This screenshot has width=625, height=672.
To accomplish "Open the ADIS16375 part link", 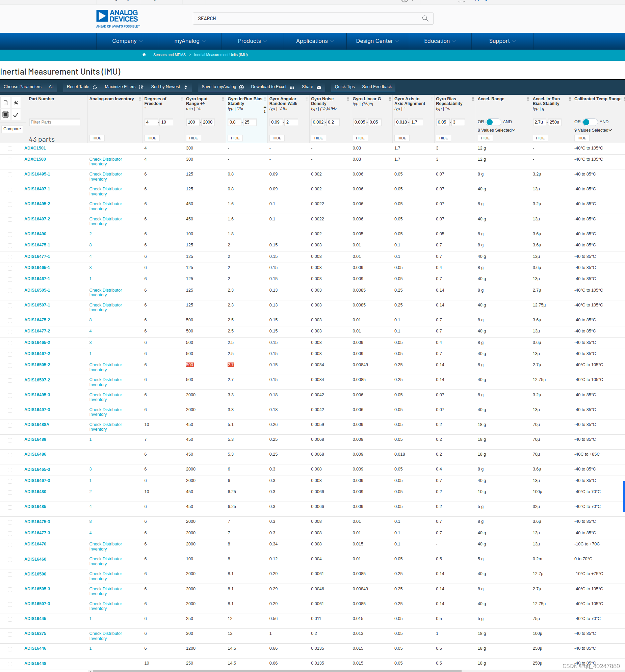I will point(35,634).
